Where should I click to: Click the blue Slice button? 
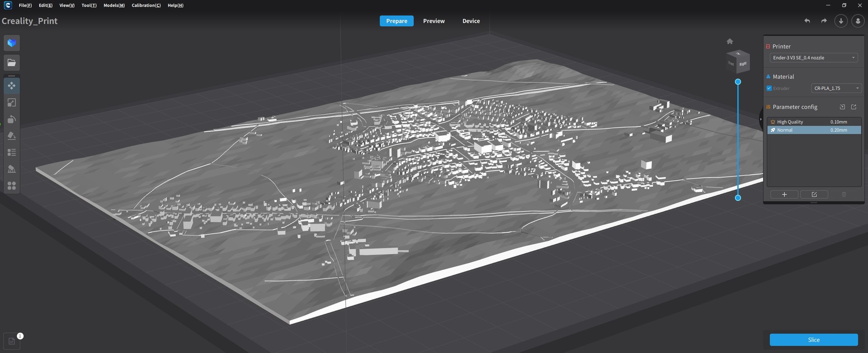tap(814, 340)
